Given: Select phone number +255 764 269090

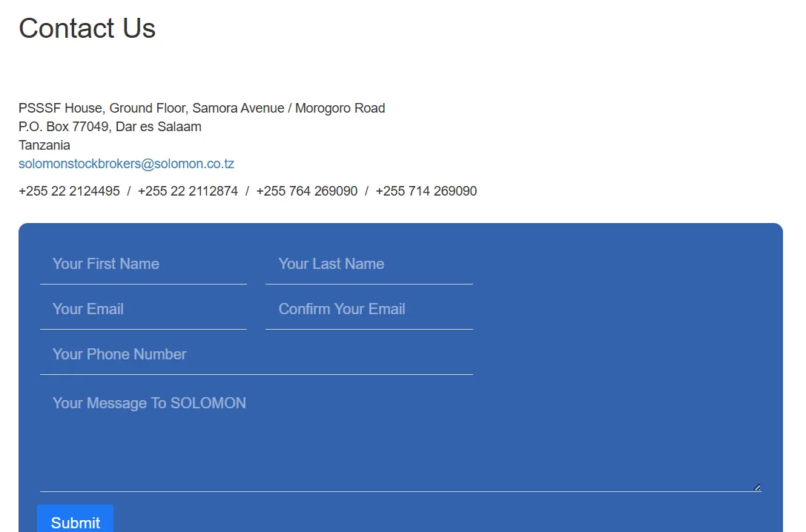Looking at the screenshot, I should pos(307,191).
